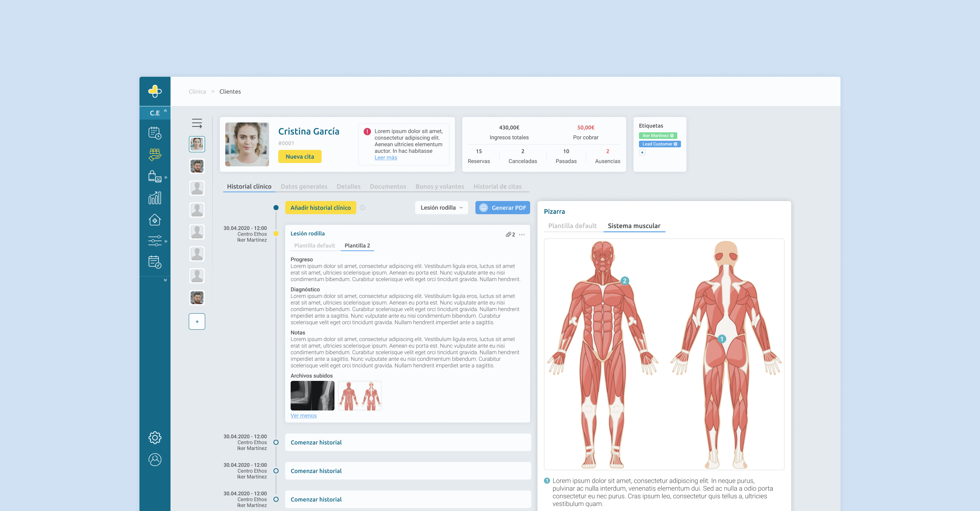The width and height of the screenshot is (980, 511).
Task: Click the Nueva cita button
Action: [299, 156]
